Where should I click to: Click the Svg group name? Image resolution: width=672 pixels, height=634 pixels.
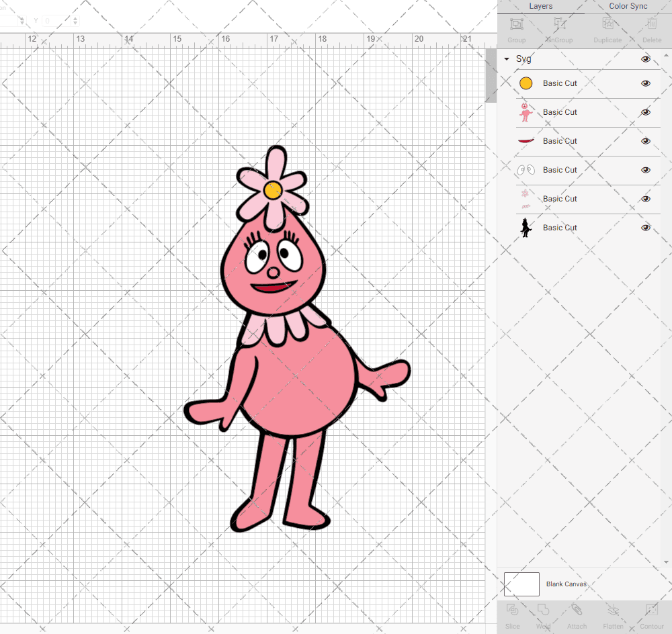click(x=523, y=58)
